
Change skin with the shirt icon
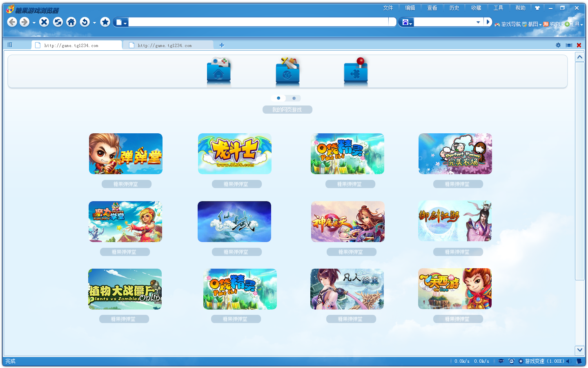pos(537,8)
